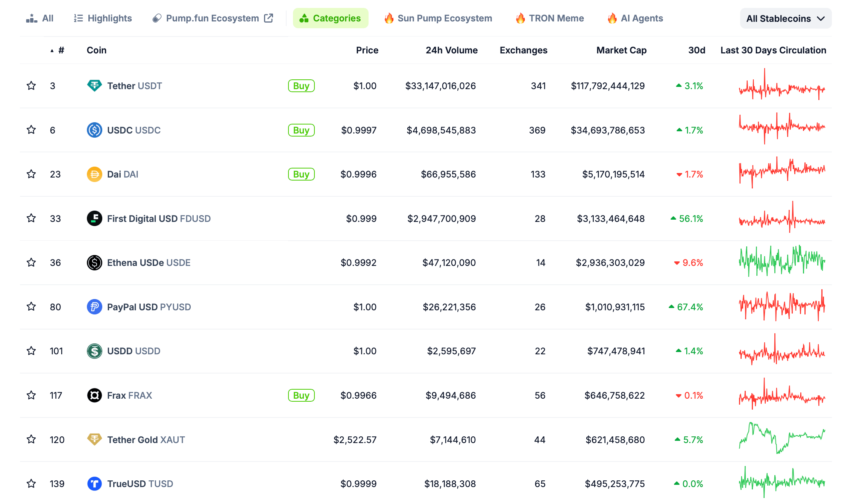The width and height of the screenshot is (865, 504).
Task: Open Sun Pump Ecosystem tab
Action: point(438,18)
